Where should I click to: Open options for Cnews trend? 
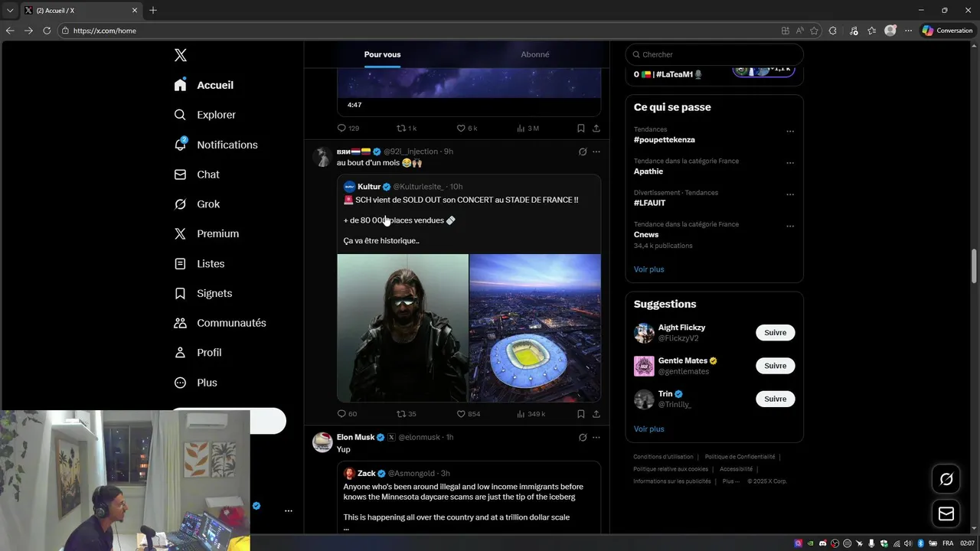(790, 227)
